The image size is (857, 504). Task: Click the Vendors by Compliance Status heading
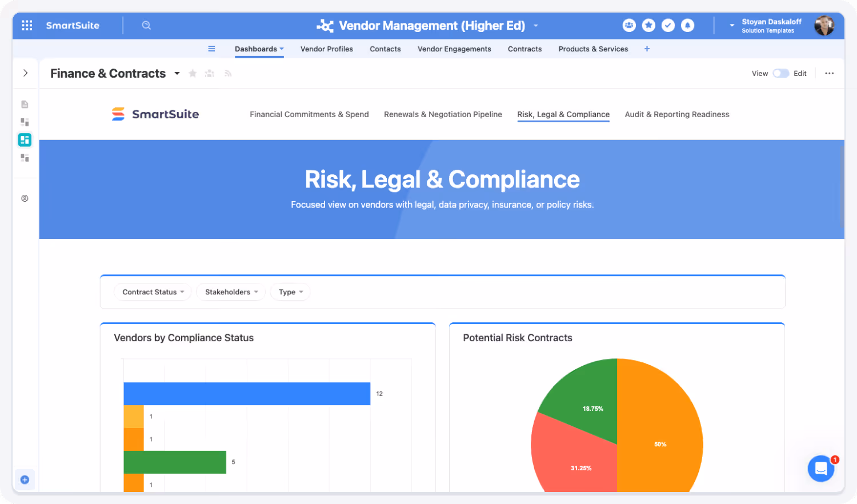click(183, 338)
